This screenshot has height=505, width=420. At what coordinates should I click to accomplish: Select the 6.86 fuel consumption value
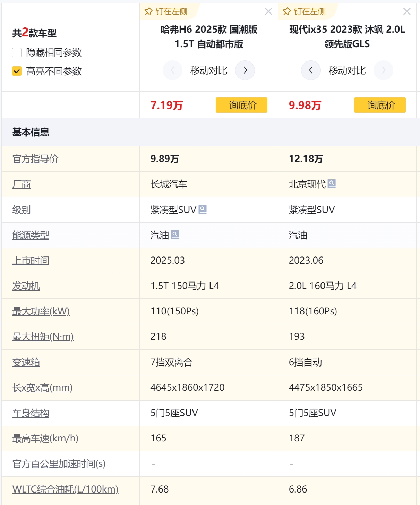click(298, 489)
